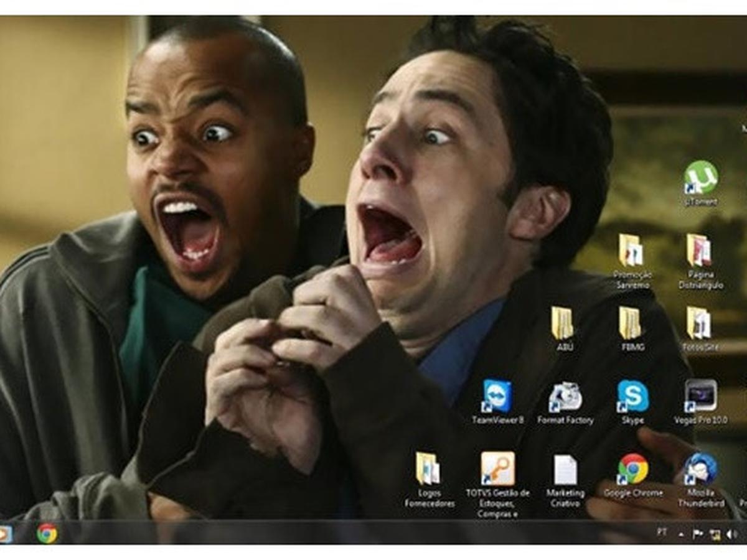
Task: Open the PT language indicator
Action: [661, 532]
